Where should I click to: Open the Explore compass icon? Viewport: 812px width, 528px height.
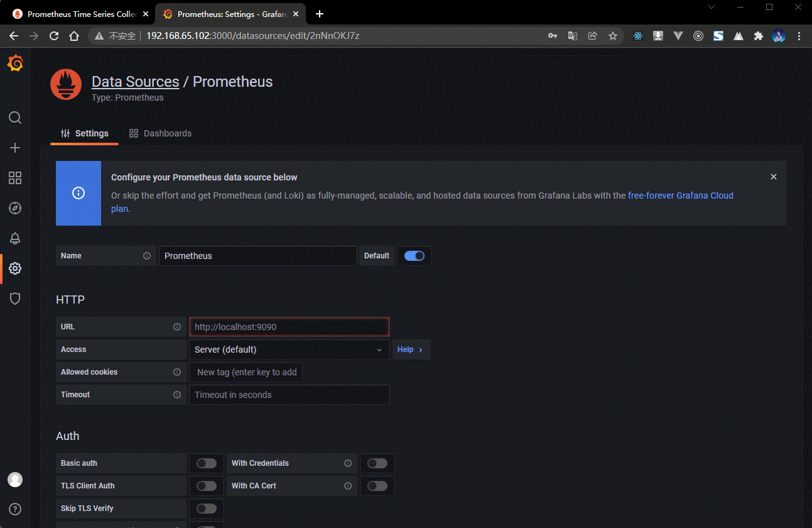[15, 208]
